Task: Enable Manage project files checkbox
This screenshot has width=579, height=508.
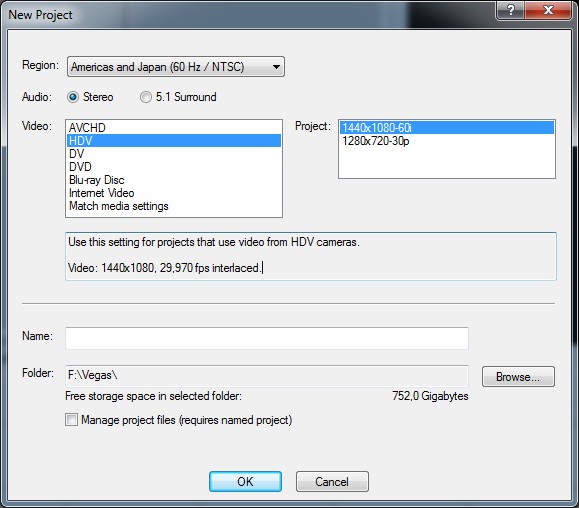Action: pos(71,420)
